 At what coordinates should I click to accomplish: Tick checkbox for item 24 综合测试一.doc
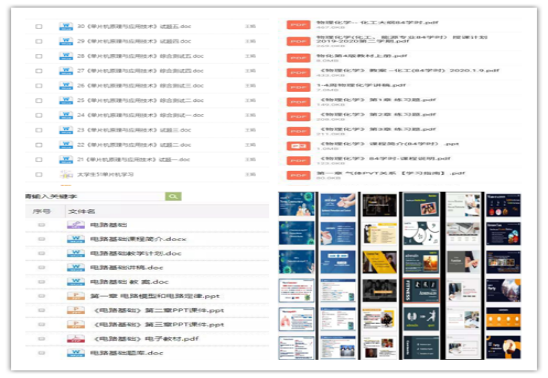click(x=39, y=115)
